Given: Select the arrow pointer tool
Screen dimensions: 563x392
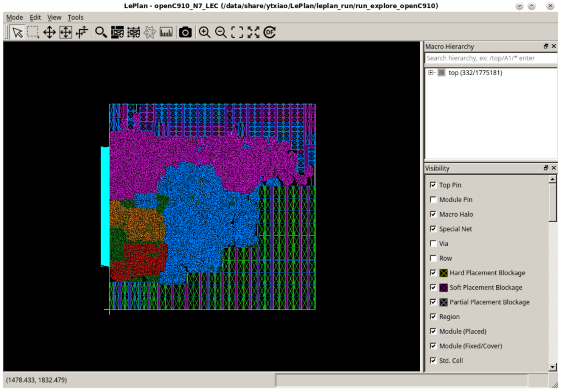Looking at the screenshot, I should coord(17,32).
